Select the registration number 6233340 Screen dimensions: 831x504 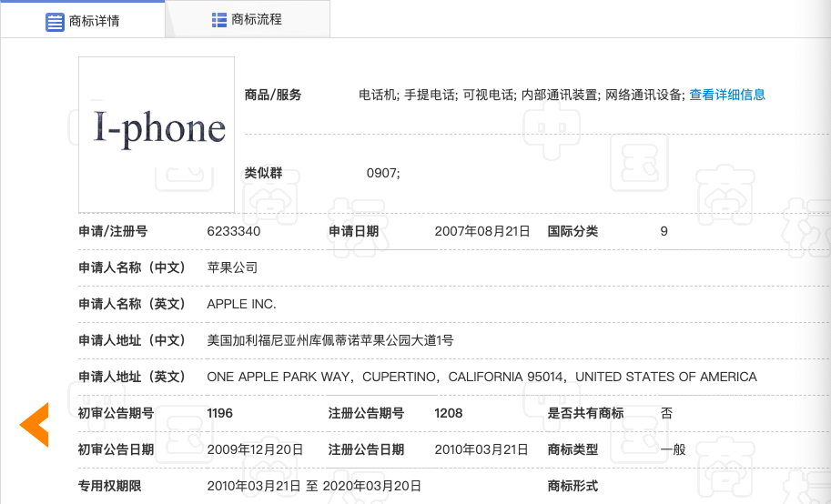234,232
